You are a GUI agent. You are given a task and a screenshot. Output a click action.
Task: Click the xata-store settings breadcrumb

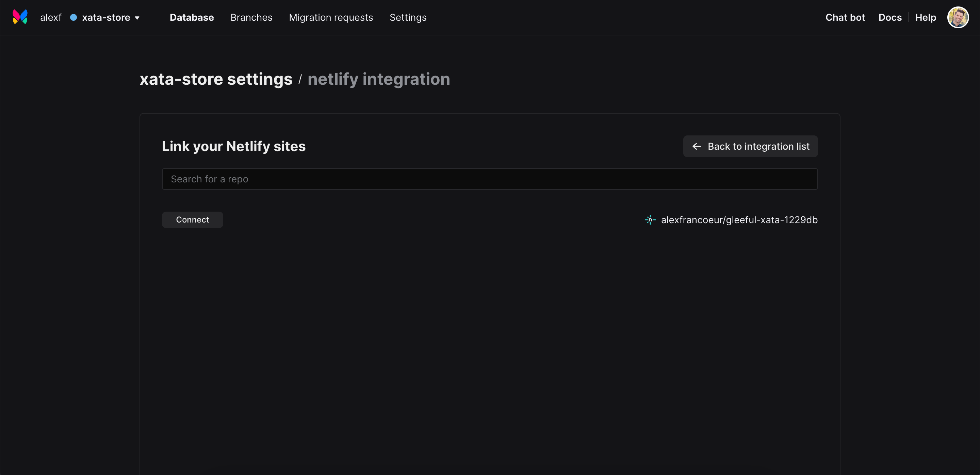point(216,79)
